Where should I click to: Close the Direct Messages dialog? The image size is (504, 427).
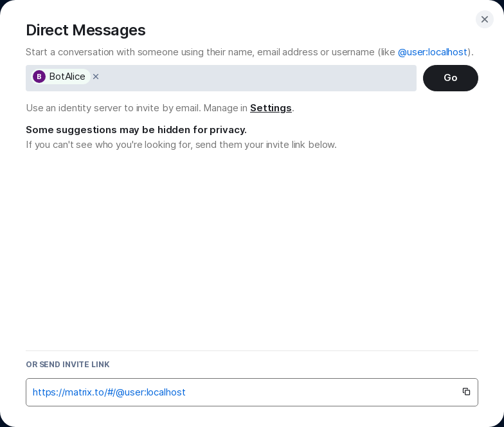(x=485, y=19)
